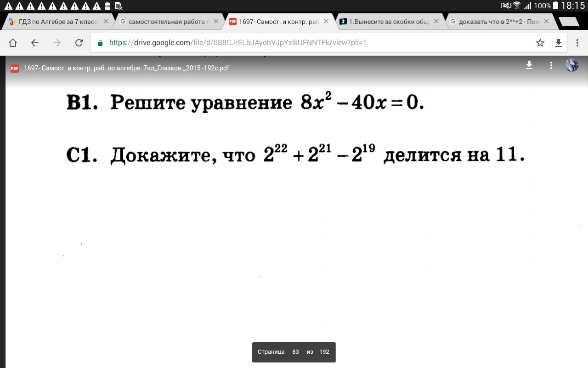Open a new tab button
588x368 pixels.
[569, 22]
